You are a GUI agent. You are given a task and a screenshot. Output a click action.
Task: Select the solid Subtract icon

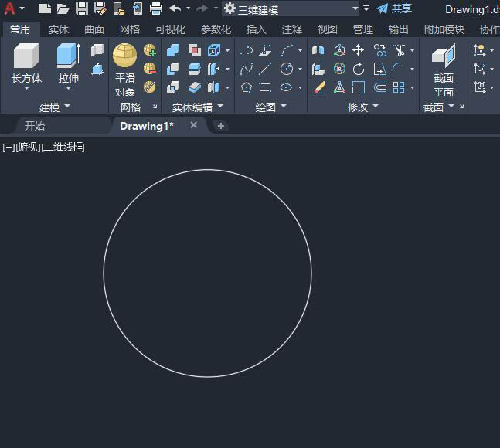173,69
